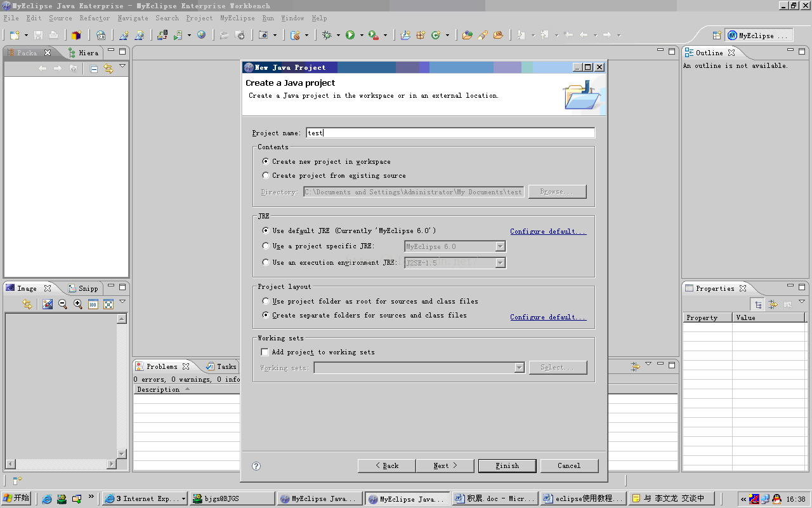Open the 积累.doc taskbar window
812x508 pixels.
tap(495, 498)
